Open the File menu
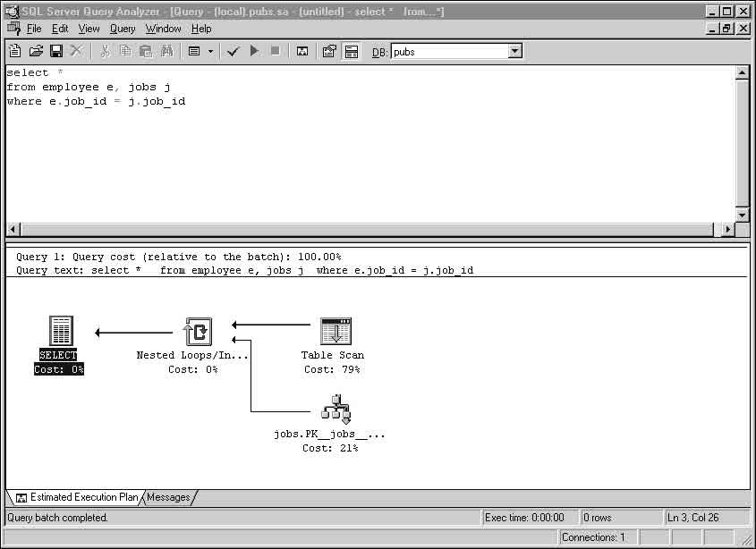The image size is (756, 549). pyautogui.click(x=34, y=29)
